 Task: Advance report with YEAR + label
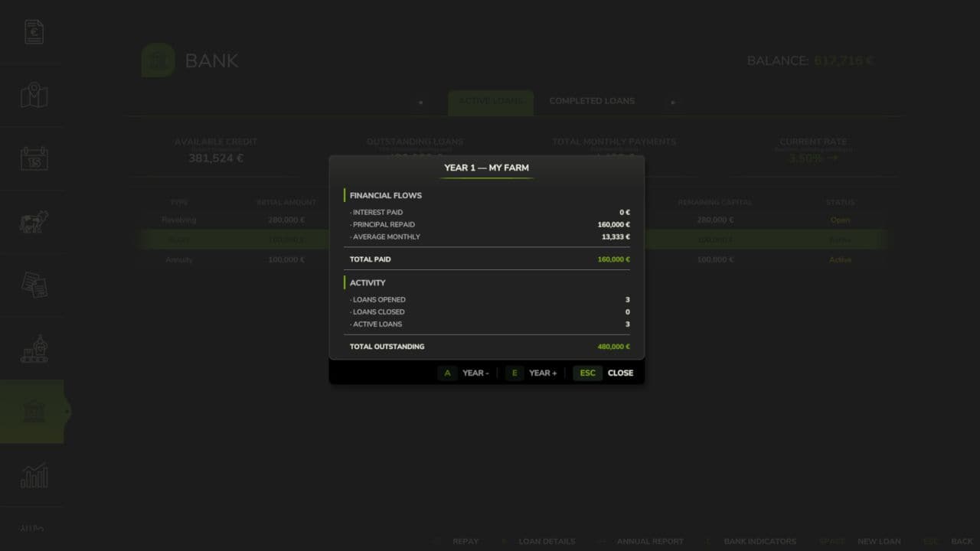(x=543, y=373)
